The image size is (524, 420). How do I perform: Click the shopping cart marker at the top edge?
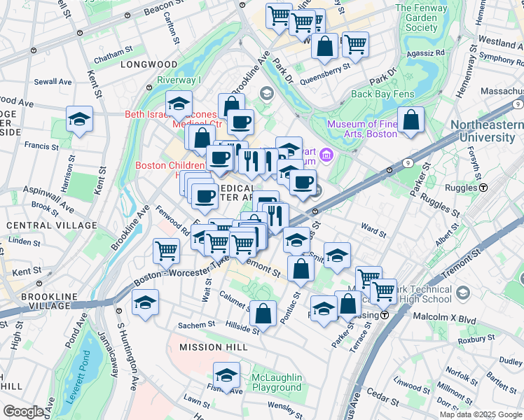[x=280, y=18]
